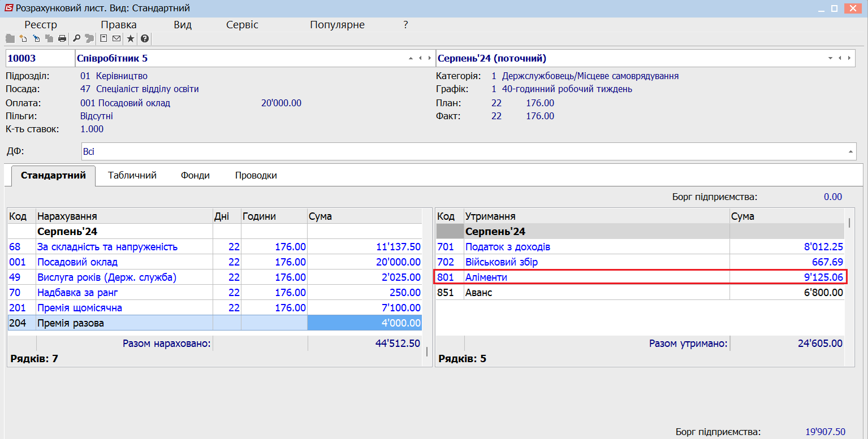This screenshot has width=868, height=439.
Task: Open the Правка menu
Action: tap(119, 25)
